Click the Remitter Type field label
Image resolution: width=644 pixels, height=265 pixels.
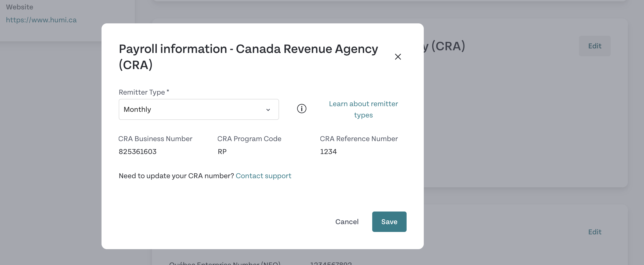point(144,92)
